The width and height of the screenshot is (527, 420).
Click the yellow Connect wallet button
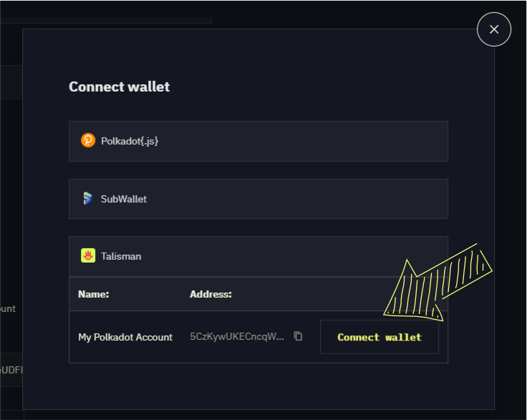pyautogui.click(x=379, y=337)
